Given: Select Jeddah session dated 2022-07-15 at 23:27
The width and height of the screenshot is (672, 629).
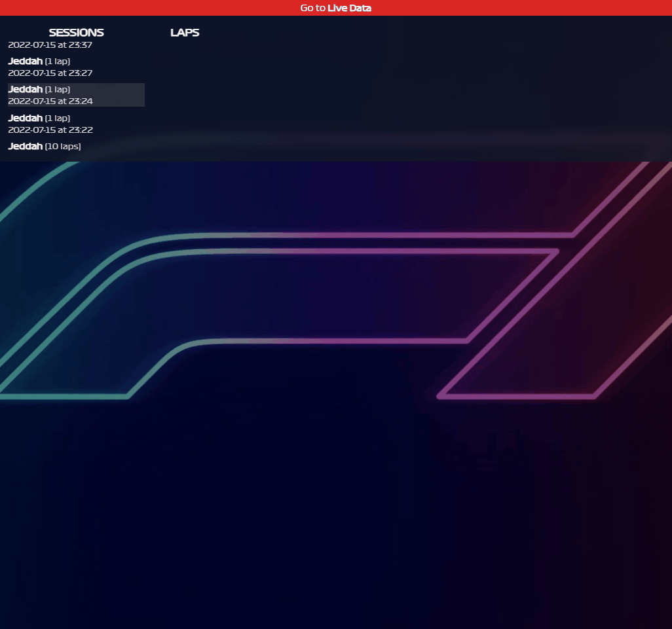Looking at the screenshot, I should point(76,67).
